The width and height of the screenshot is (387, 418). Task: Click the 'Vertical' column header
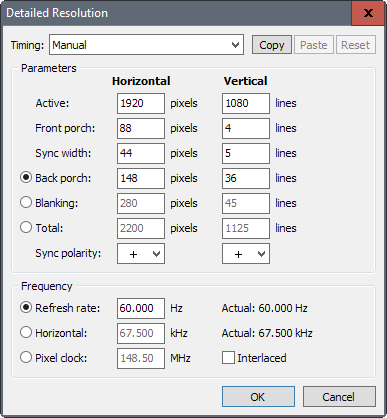[x=245, y=81]
